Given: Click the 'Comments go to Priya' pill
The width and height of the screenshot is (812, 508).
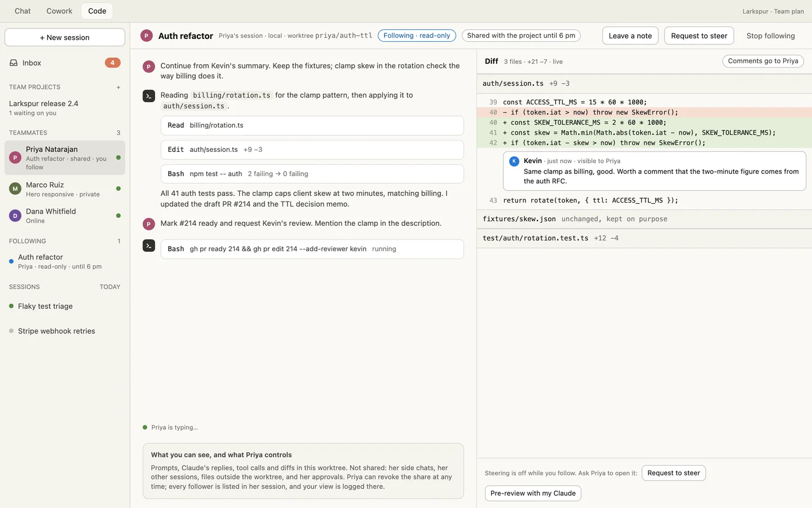Looking at the screenshot, I should [x=763, y=61].
